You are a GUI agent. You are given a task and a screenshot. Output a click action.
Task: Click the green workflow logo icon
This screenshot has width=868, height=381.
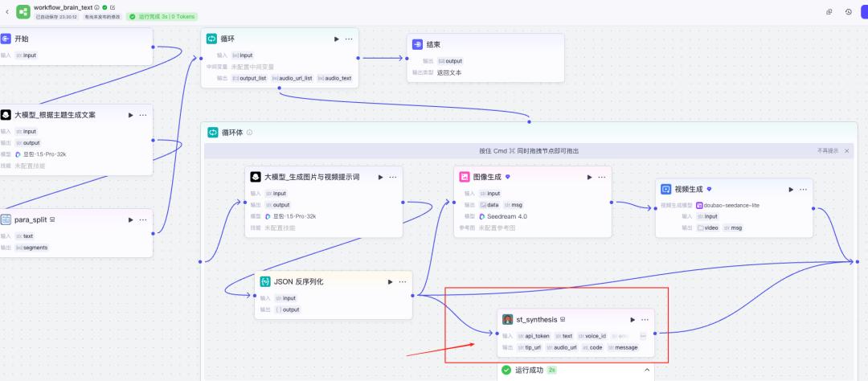pos(23,11)
